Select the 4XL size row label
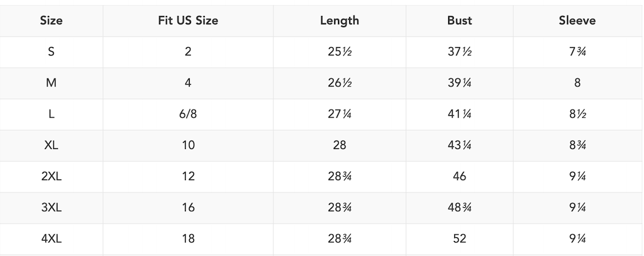The image size is (644, 256). (x=51, y=239)
